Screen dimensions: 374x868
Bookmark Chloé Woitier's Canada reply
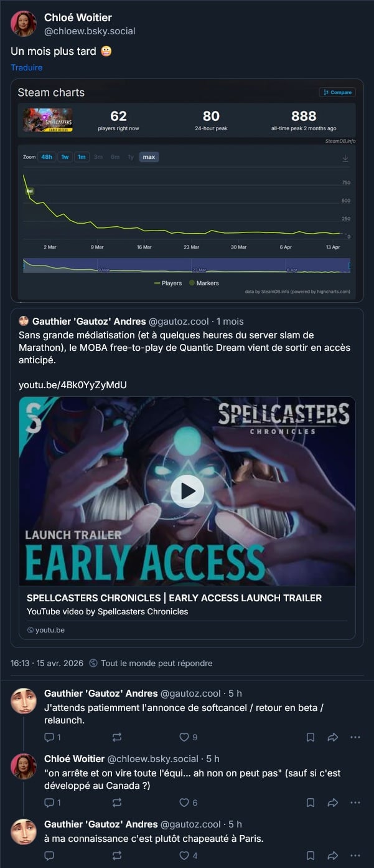pyautogui.click(x=311, y=803)
